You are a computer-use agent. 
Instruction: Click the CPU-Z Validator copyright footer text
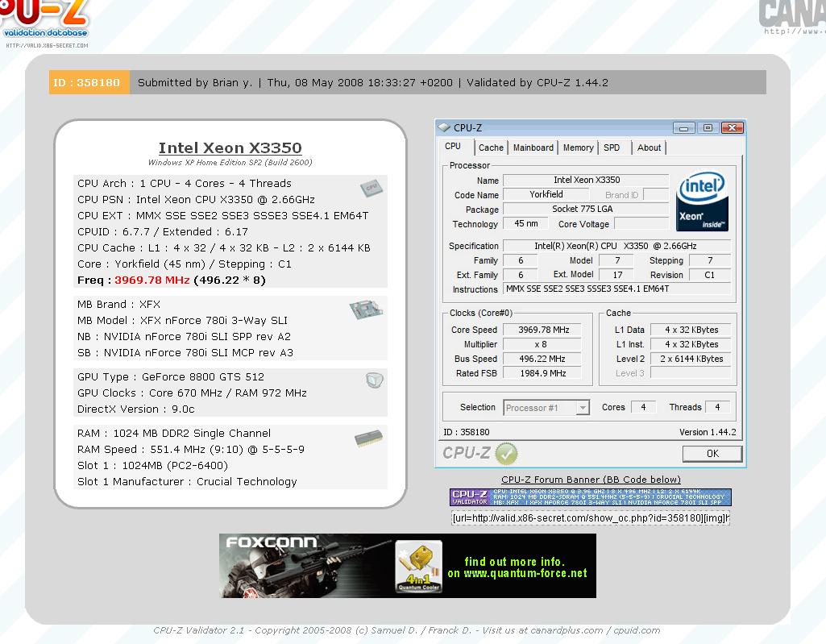point(407,630)
